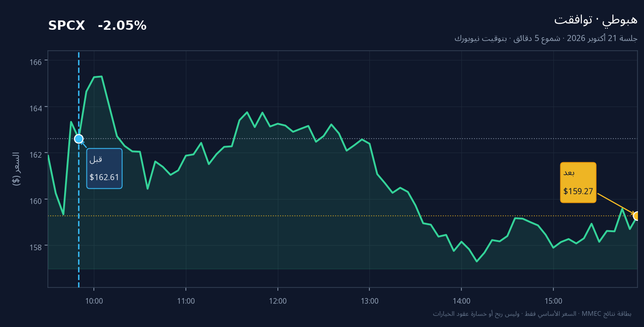Viewport: 644px width, 327px height.
Task: Click the session date subtitle text
Action: tap(546, 38)
